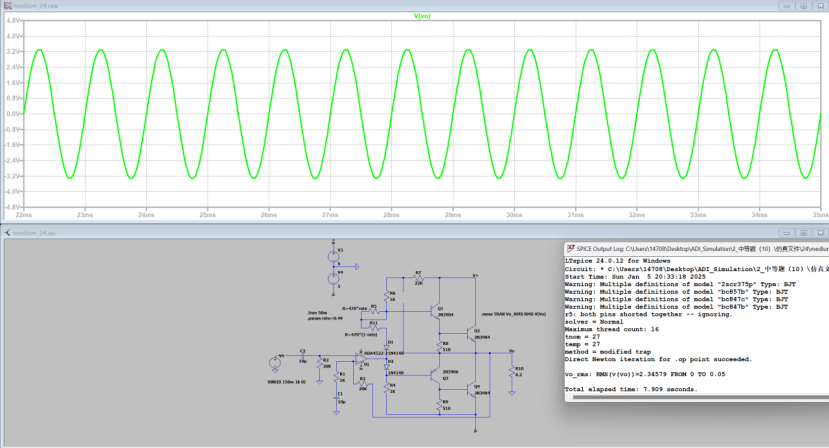Click the 'solver = Normal' log line

point(594,322)
